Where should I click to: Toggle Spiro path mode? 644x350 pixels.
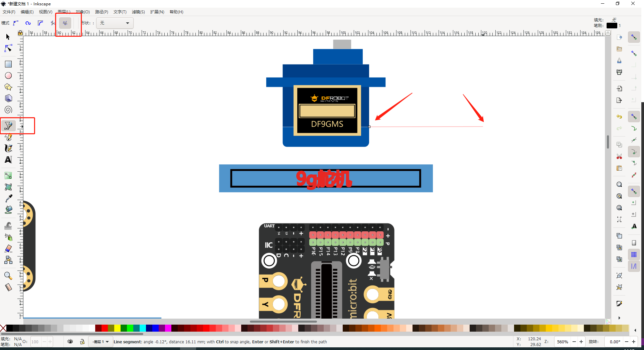point(28,23)
